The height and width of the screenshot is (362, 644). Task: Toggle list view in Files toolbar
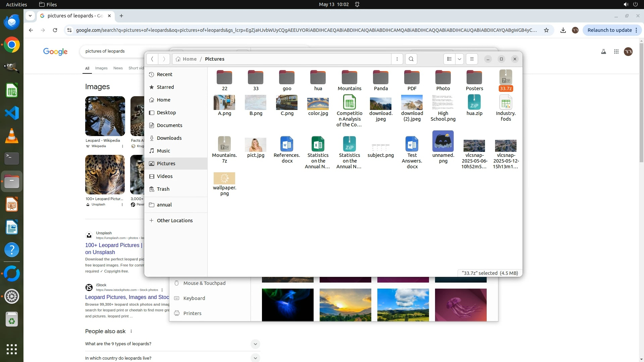click(x=449, y=59)
